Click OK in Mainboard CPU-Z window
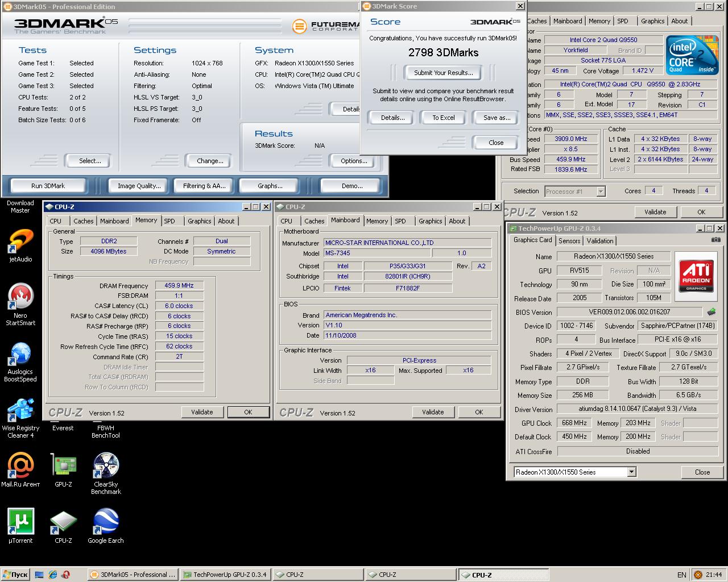 coord(479,412)
